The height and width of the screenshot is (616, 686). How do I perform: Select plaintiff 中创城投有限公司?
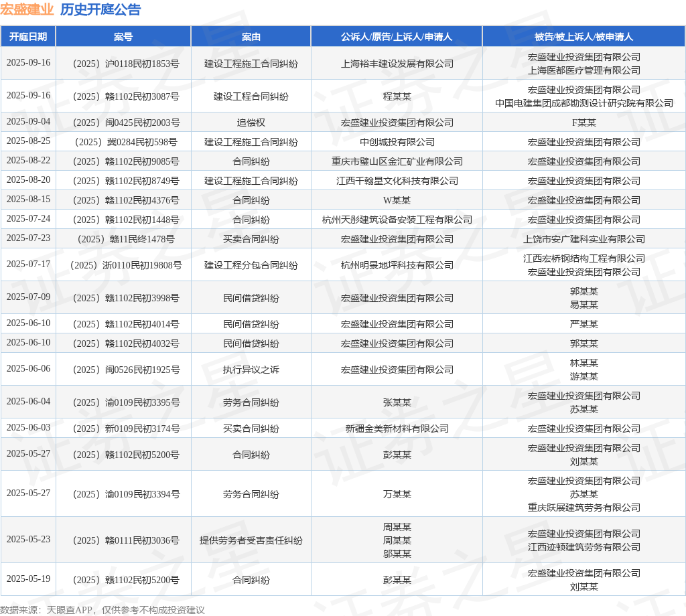point(397,142)
